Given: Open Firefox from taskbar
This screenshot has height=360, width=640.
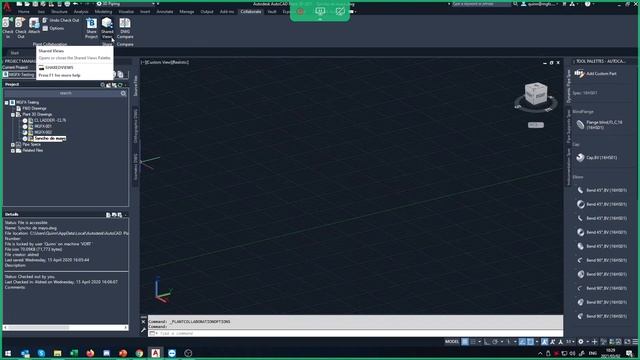Looking at the screenshot, I should coord(90,353).
